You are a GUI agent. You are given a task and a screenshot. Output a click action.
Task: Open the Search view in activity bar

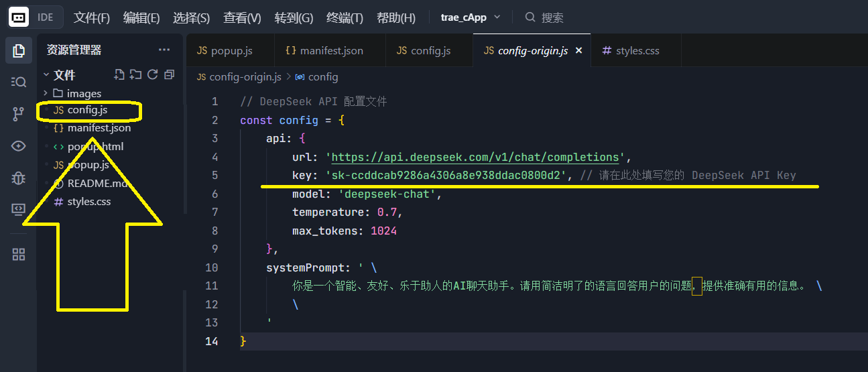(x=19, y=82)
